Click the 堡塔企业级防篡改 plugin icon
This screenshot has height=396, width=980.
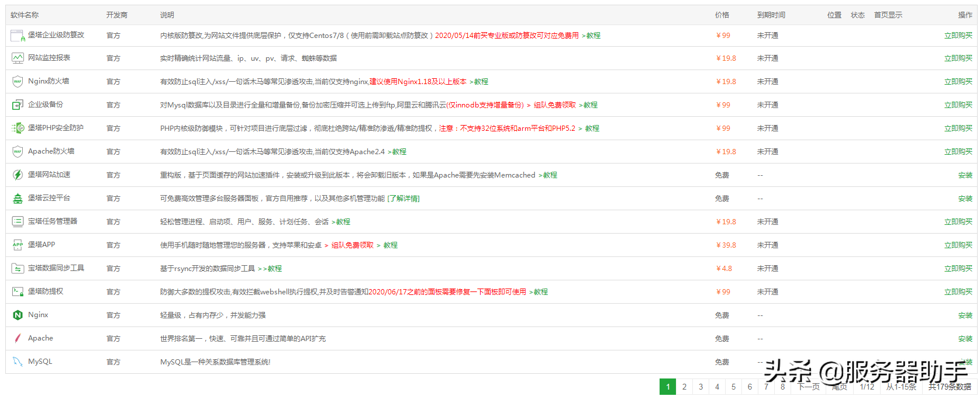(x=18, y=36)
